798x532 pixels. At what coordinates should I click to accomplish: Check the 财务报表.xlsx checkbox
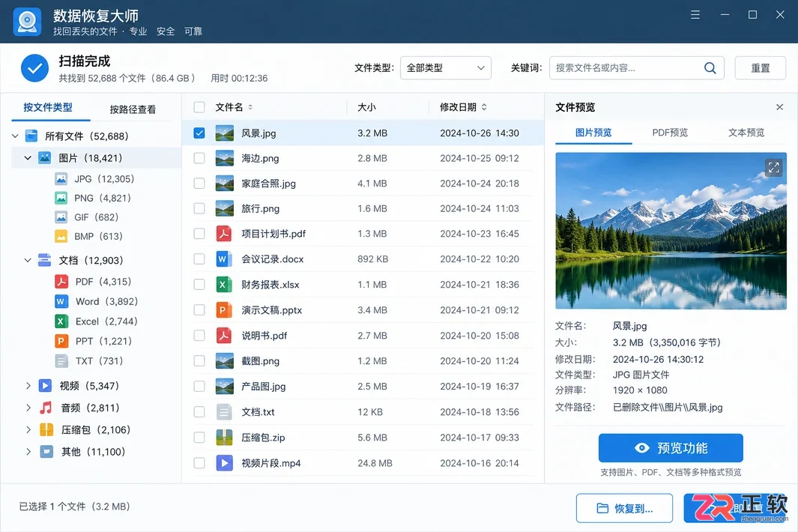point(199,285)
